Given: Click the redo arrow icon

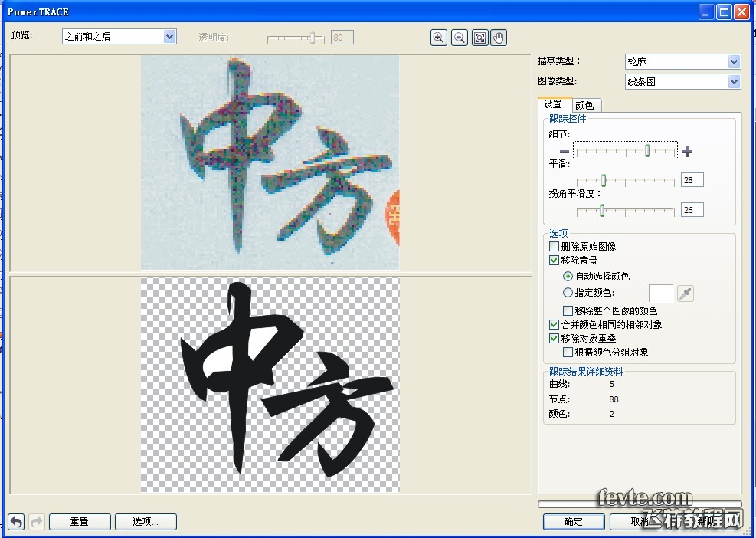Looking at the screenshot, I should point(37,522).
